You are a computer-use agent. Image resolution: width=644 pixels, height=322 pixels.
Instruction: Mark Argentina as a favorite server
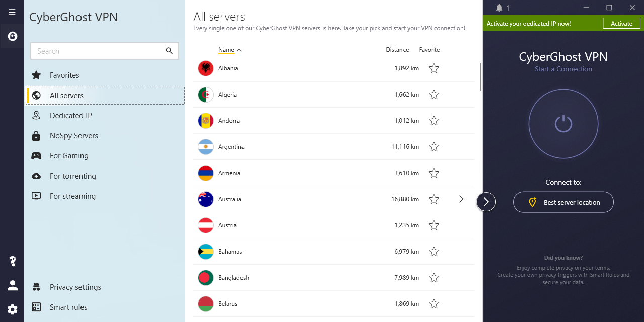coord(434,146)
